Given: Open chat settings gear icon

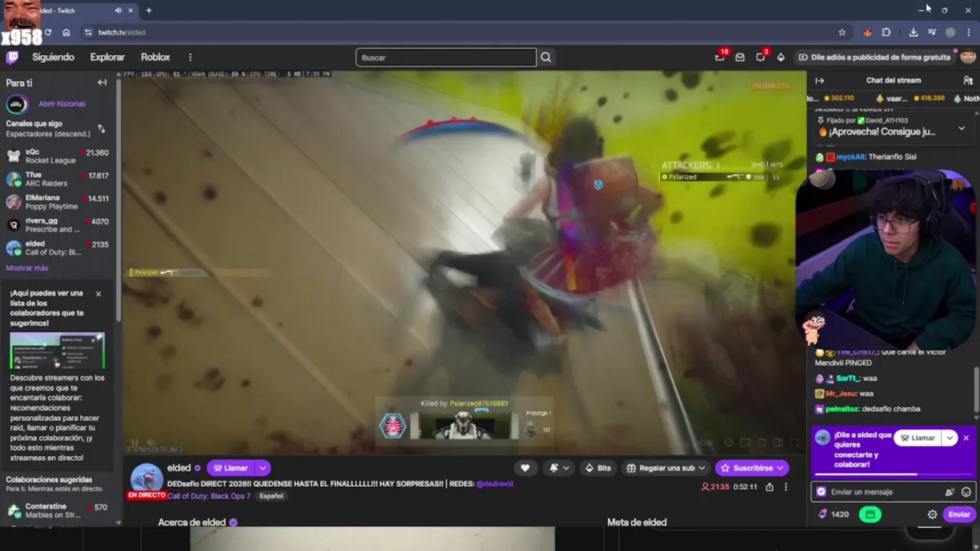Looking at the screenshot, I should pos(933,514).
